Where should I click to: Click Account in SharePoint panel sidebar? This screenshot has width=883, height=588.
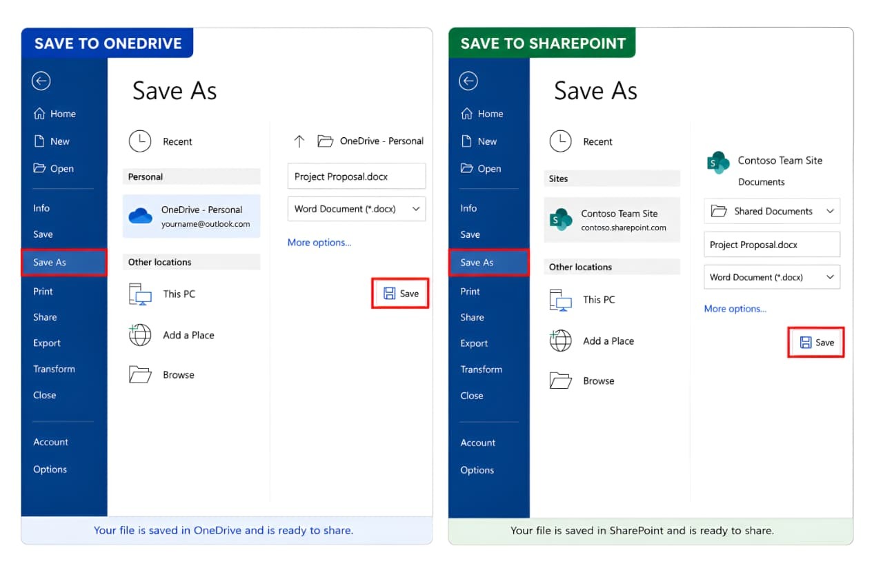(478, 443)
